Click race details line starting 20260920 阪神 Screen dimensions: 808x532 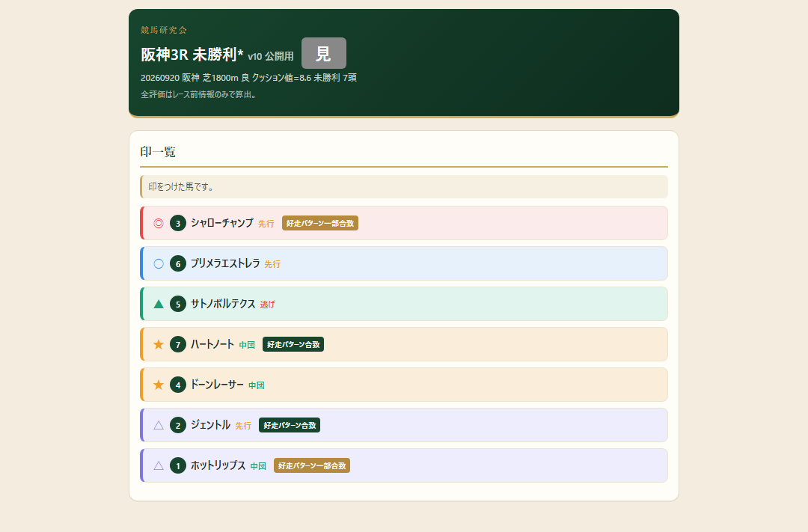[248, 78]
